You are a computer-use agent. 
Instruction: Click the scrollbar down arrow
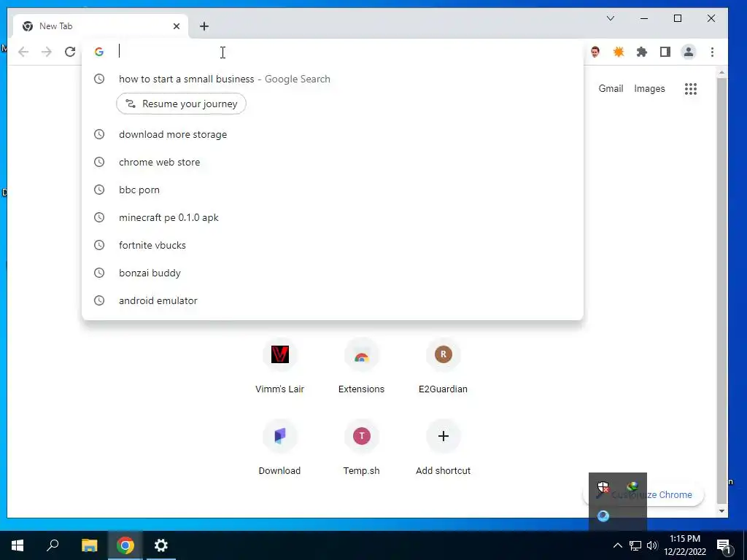(x=721, y=511)
